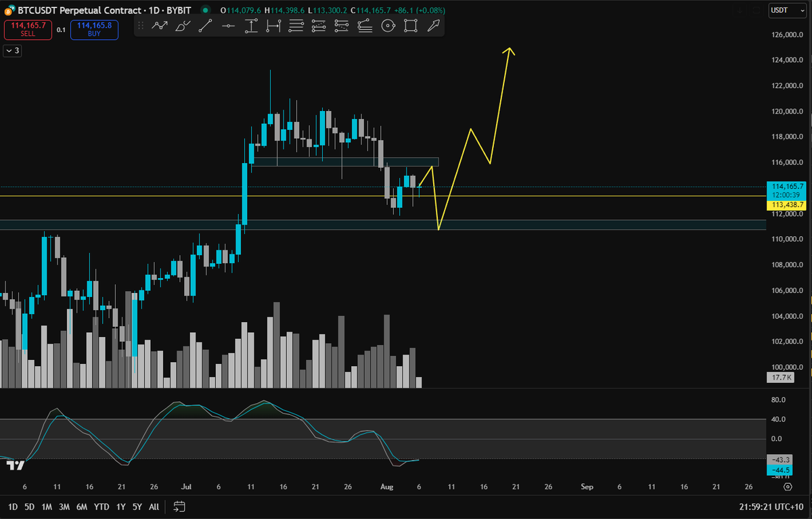Select the rectangle drawing tool
This screenshot has width=812, height=519.
[x=410, y=26]
